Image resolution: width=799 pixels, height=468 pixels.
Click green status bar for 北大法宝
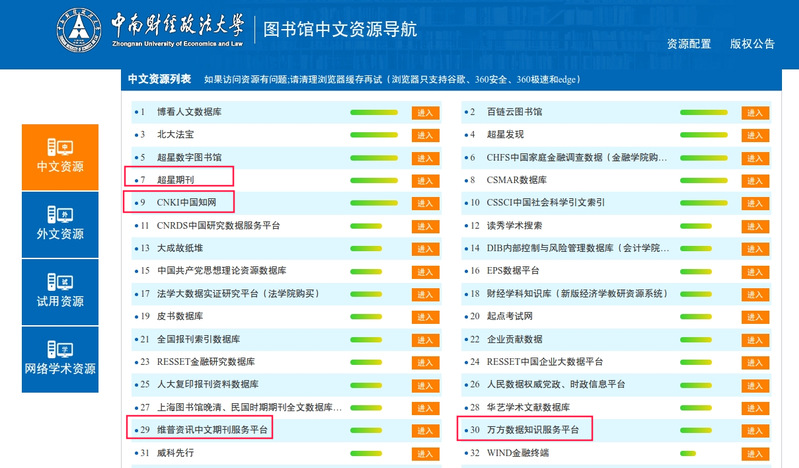coord(374,135)
